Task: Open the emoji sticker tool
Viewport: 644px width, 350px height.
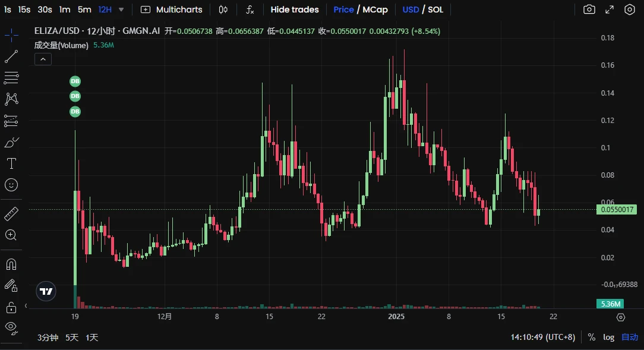Action: point(11,185)
